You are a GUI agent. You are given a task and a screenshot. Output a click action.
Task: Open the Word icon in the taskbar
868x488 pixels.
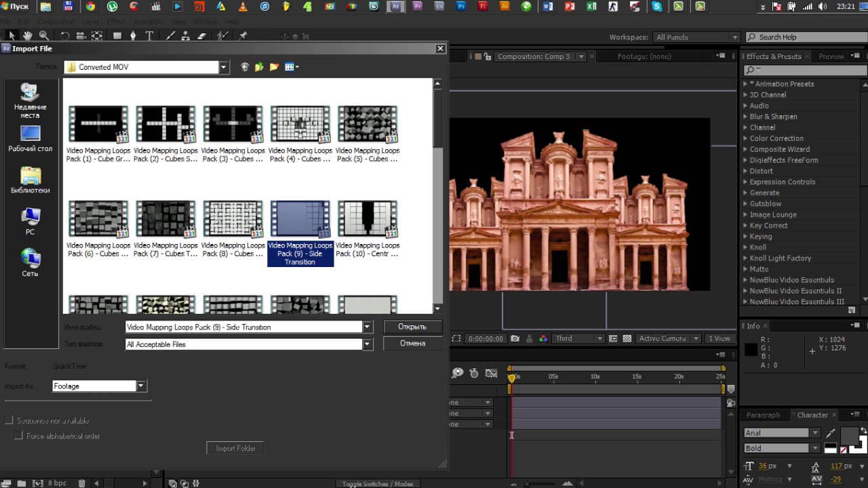(548, 7)
